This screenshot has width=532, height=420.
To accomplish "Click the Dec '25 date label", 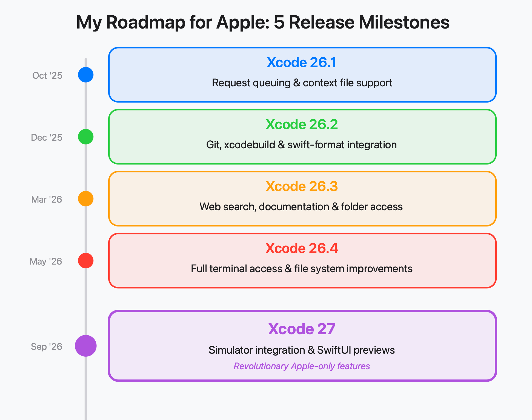I will click(47, 137).
